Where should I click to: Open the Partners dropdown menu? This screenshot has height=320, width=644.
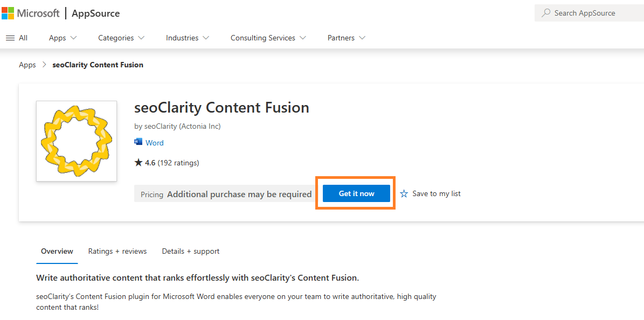(x=347, y=38)
